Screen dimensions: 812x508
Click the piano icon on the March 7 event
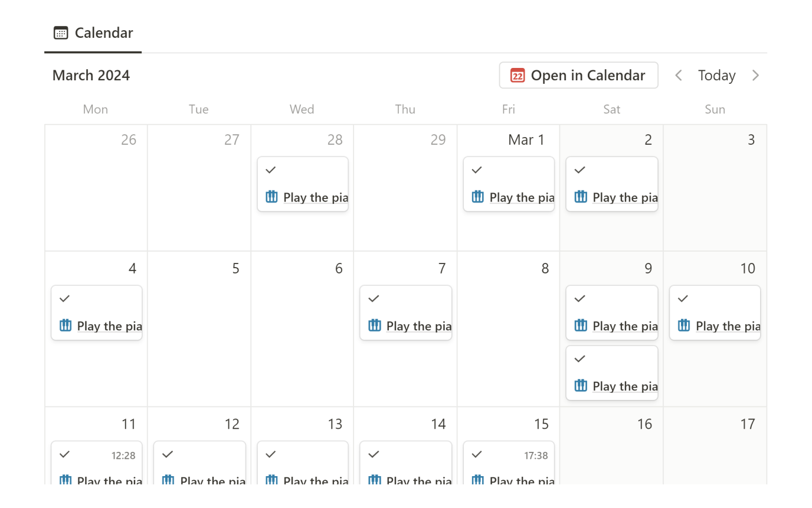tap(374, 325)
